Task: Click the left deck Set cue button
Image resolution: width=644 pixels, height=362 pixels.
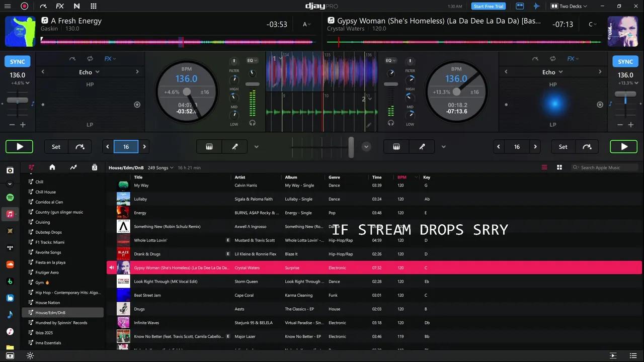Action: (x=56, y=147)
